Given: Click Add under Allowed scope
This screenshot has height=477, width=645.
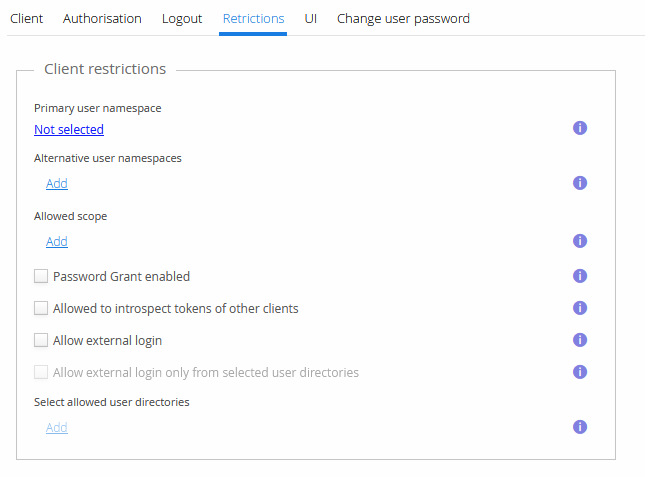Looking at the screenshot, I should pyautogui.click(x=57, y=241).
